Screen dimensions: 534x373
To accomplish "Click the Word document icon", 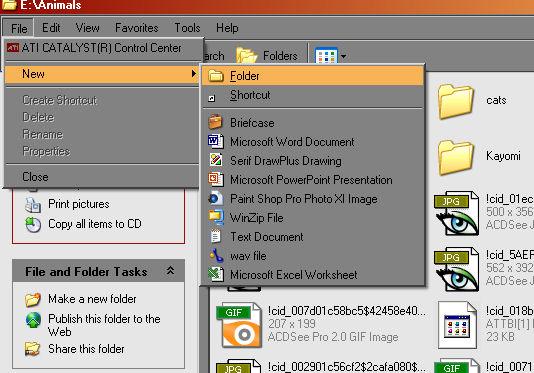I will pos(216,141).
